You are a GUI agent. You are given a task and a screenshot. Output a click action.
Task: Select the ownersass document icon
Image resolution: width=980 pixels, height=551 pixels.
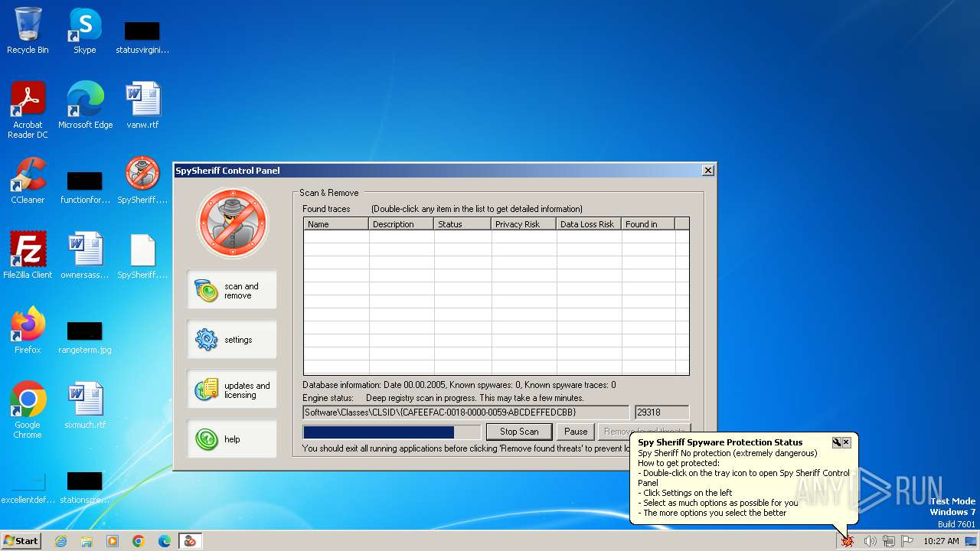tap(85, 256)
